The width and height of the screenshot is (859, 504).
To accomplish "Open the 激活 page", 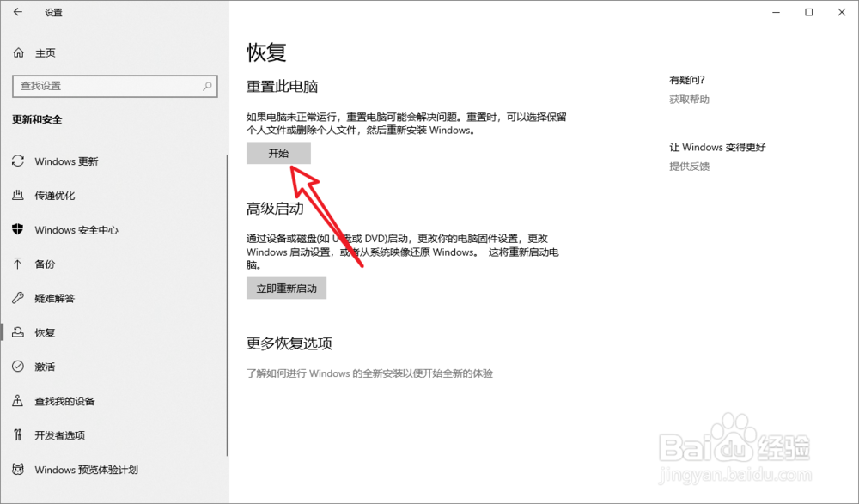I will tap(45, 367).
